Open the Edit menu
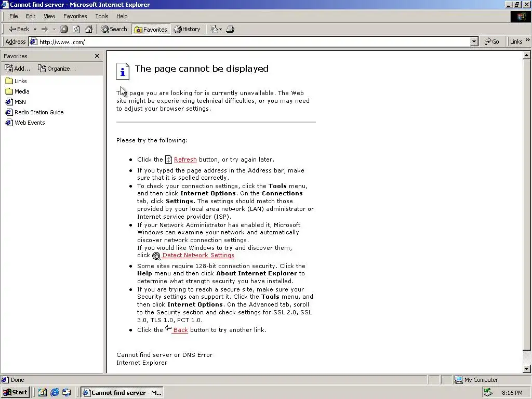 click(x=31, y=16)
